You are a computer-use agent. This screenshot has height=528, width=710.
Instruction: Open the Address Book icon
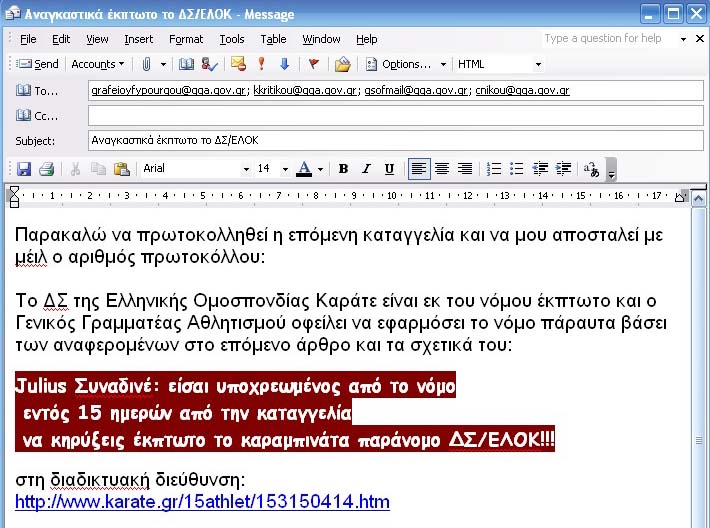tap(186, 64)
